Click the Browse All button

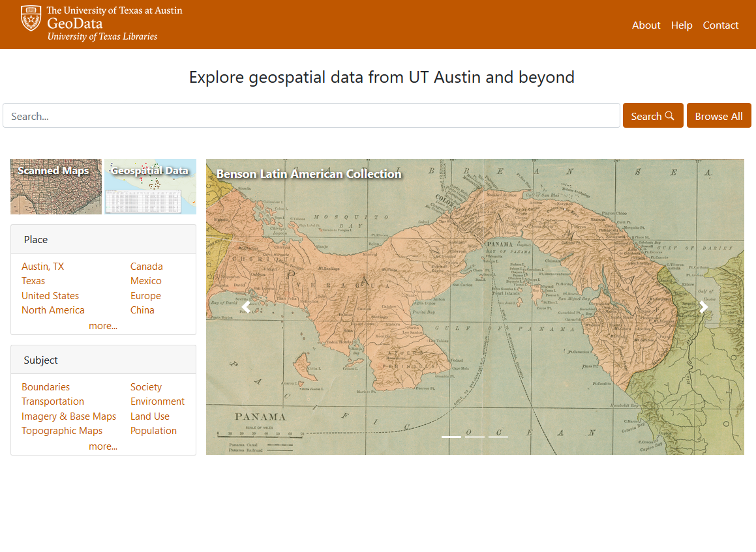click(718, 116)
